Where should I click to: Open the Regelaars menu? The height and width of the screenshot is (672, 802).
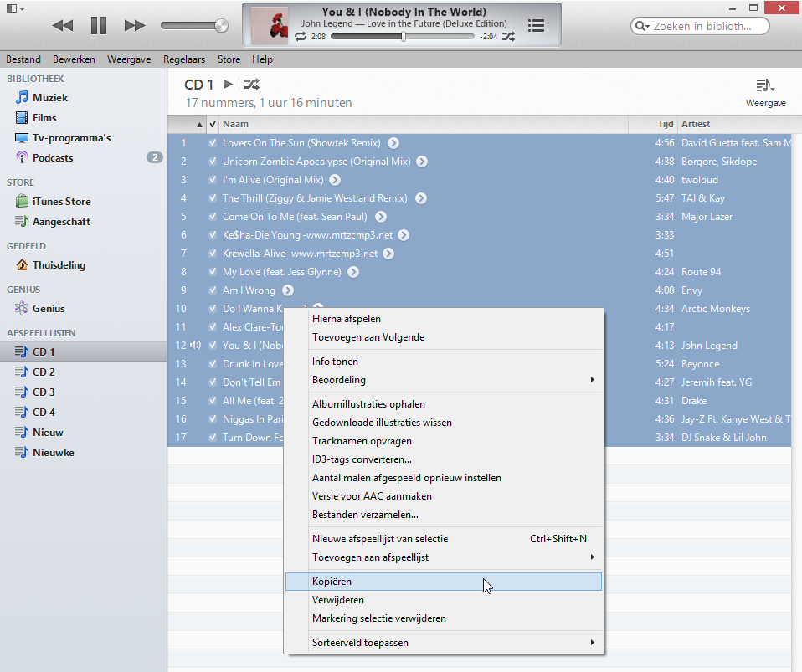pyautogui.click(x=184, y=59)
